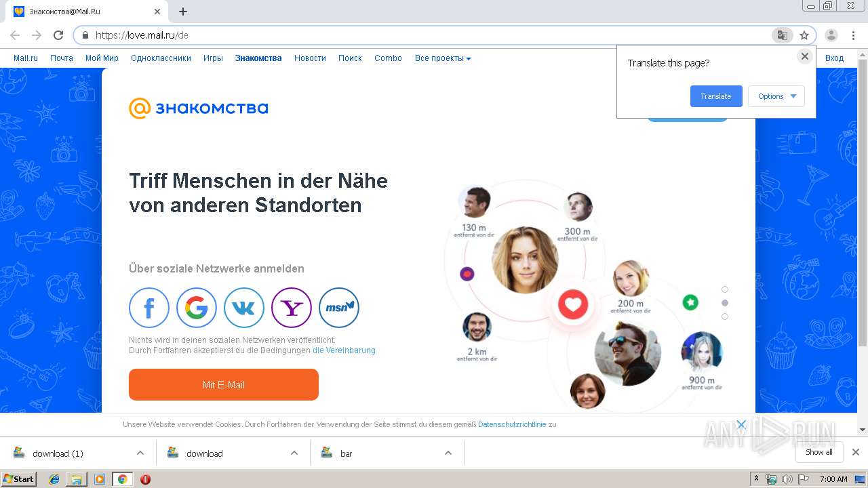868x488 pixels.
Task: Click the Mit E-Mail button
Action: [x=224, y=384]
